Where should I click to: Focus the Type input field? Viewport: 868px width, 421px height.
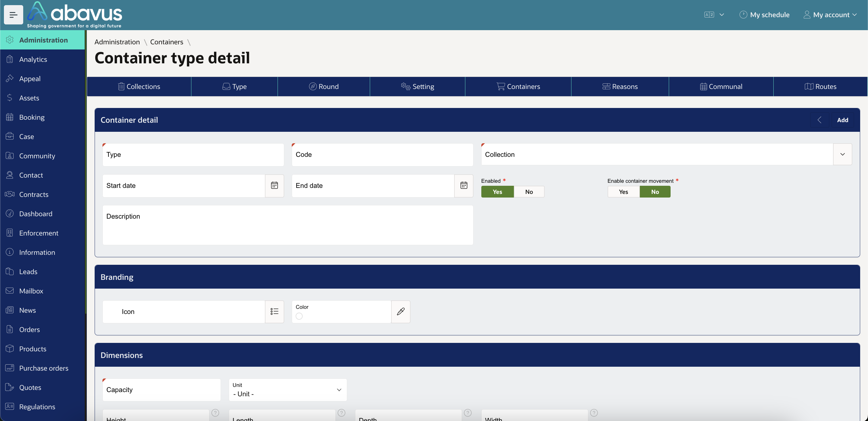click(x=193, y=155)
